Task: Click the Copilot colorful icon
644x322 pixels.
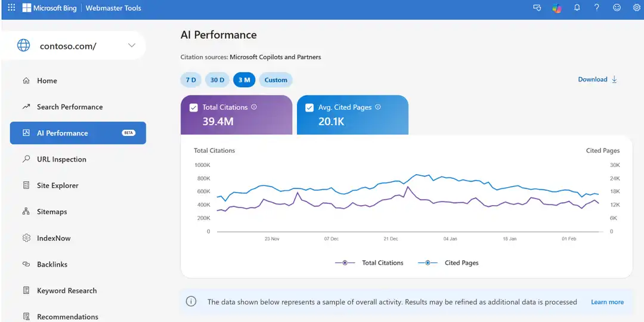Action: point(556,8)
